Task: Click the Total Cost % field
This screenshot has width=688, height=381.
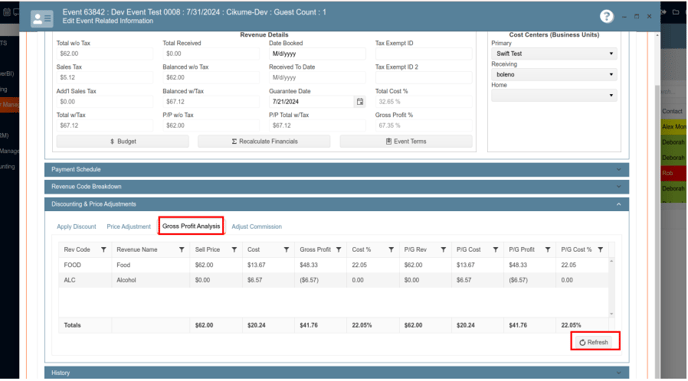Action: 423,101
